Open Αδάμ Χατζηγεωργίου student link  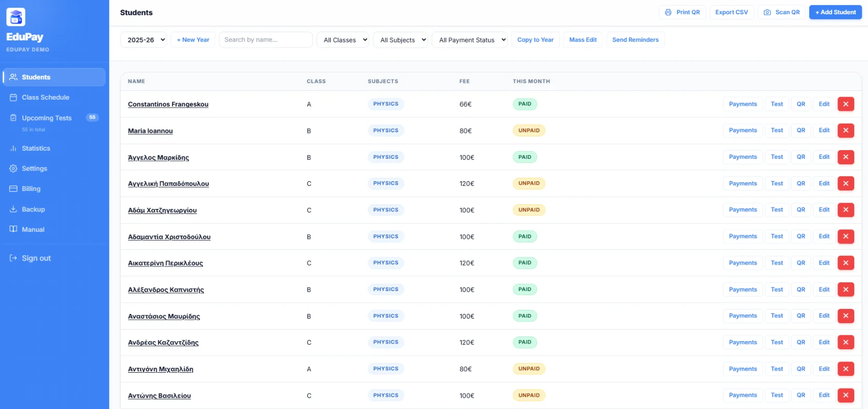tap(162, 210)
